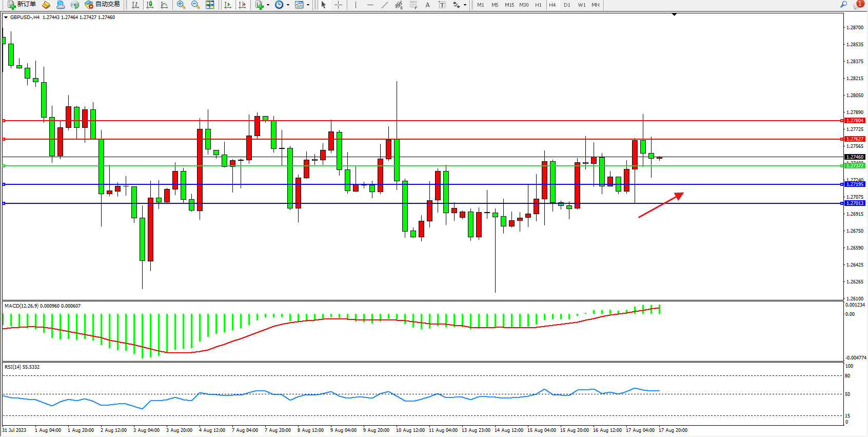This screenshot has width=868, height=437.
Task: Switch to the H1 timeframe
Action: pyautogui.click(x=538, y=5)
